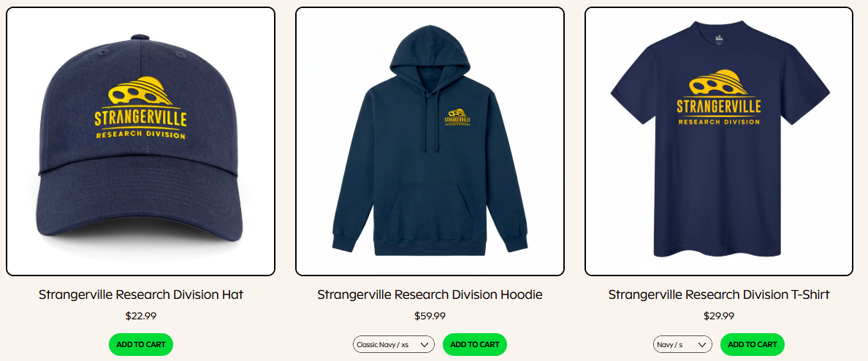Click the chevron arrow in the Navy / s dropdown
This screenshot has height=361, width=868.
(x=702, y=344)
